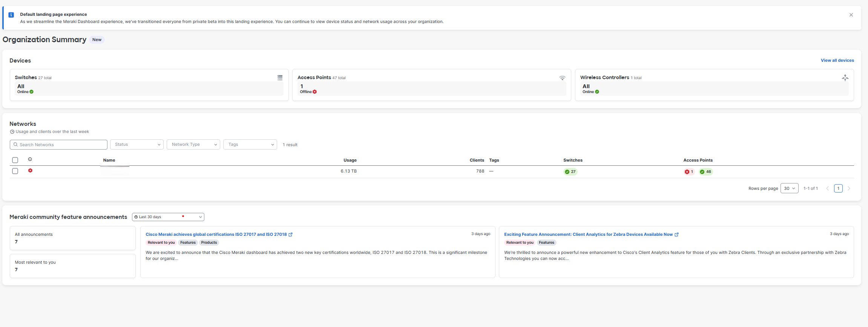Screen dimensions: 868x327
Task: Select the All announcements filter card
Action: click(72, 238)
